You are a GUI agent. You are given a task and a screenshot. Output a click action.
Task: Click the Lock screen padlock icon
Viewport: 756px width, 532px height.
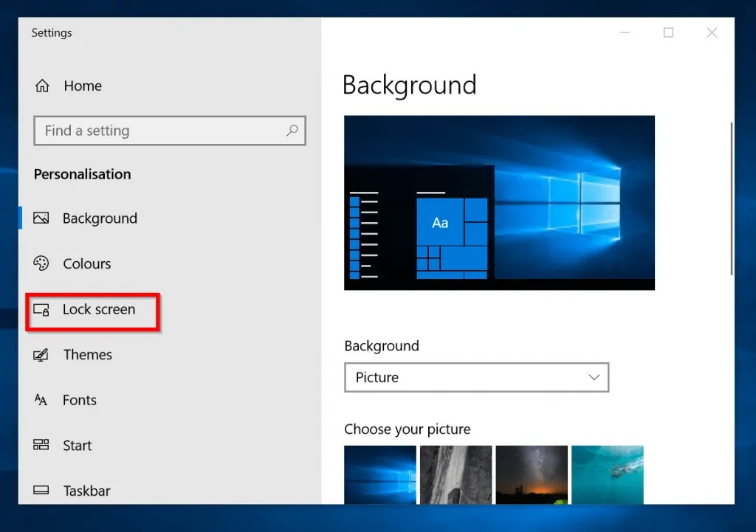point(42,310)
